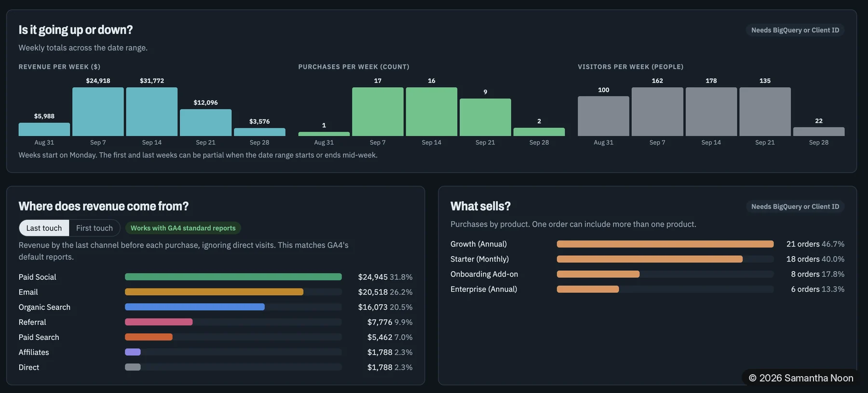Viewport: 868px width, 393px height.
Task: Click the Sep 28 revenue bar labeled $3,576
Action: coord(259,132)
